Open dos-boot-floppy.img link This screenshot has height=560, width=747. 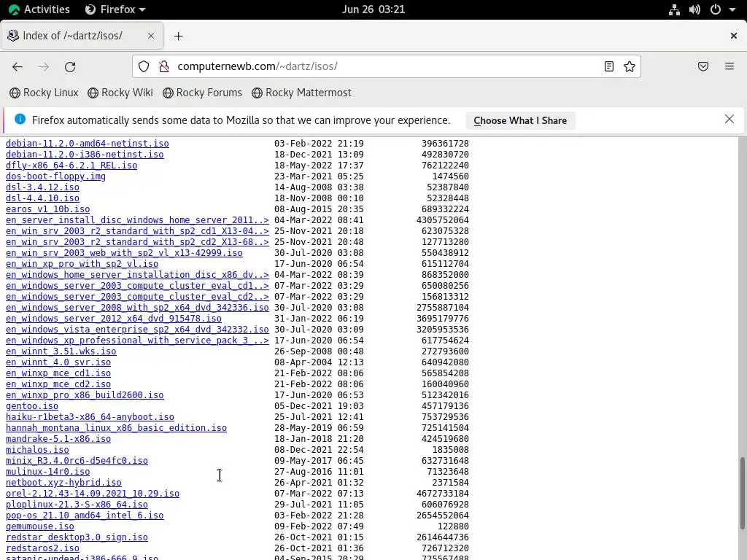55,176
